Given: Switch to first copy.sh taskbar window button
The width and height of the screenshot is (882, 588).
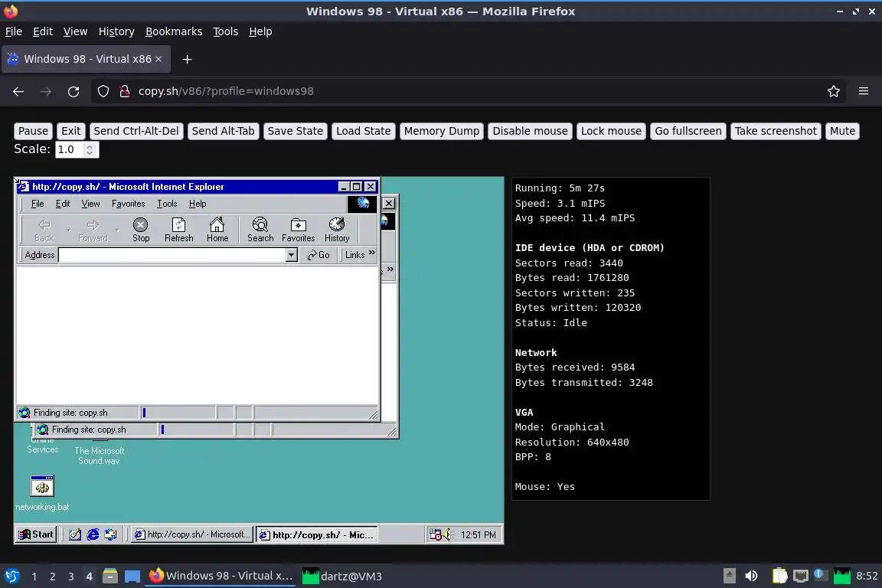Looking at the screenshot, I should pyautogui.click(x=192, y=534).
